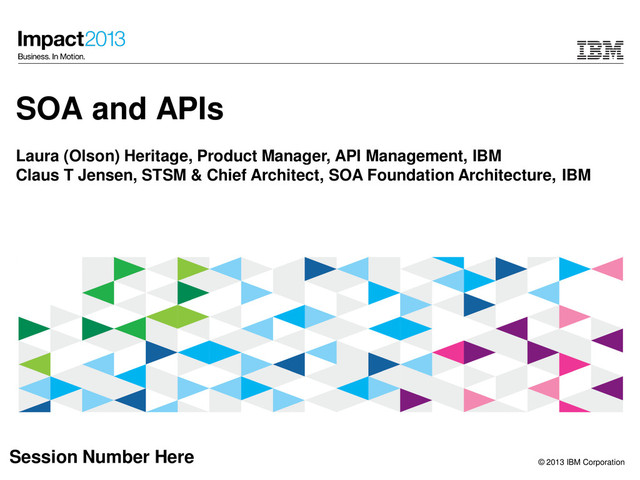Select the Claus T Jensen presenter line

pyautogui.click(x=303, y=175)
